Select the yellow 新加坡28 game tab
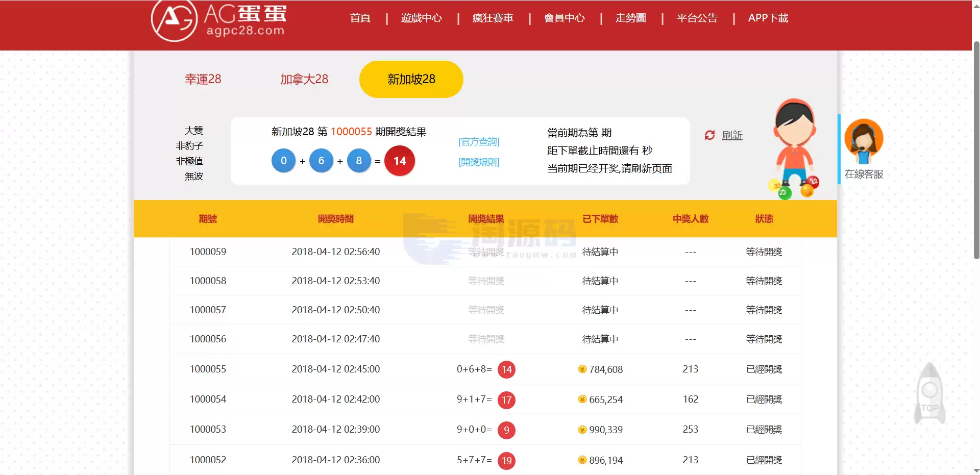Viewport: 980px width, 475px height. coord(411,79)
